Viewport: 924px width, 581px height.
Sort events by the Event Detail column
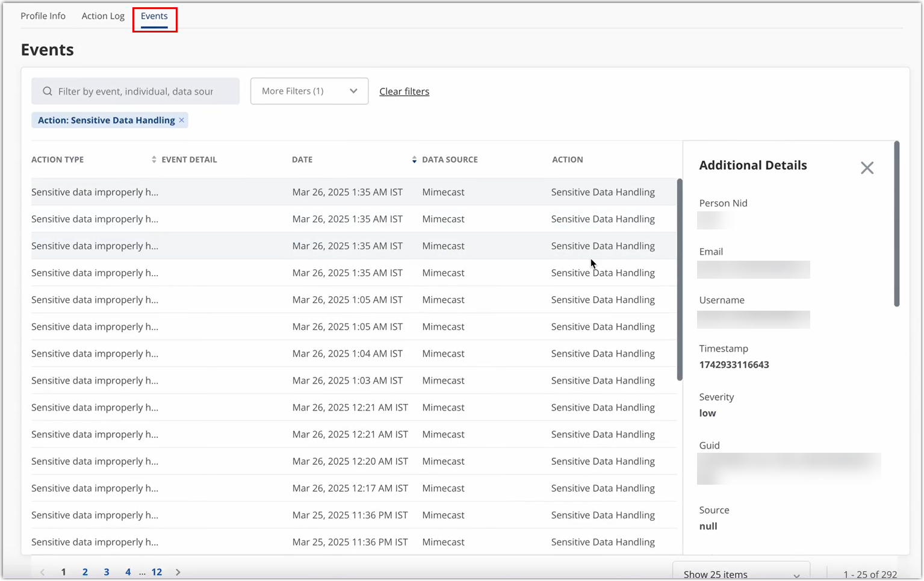point(153,159)
